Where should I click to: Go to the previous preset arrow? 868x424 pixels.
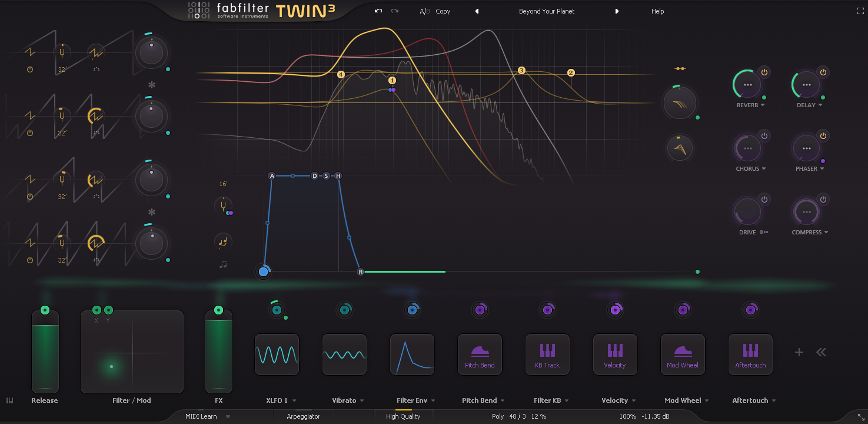(477, 11)
